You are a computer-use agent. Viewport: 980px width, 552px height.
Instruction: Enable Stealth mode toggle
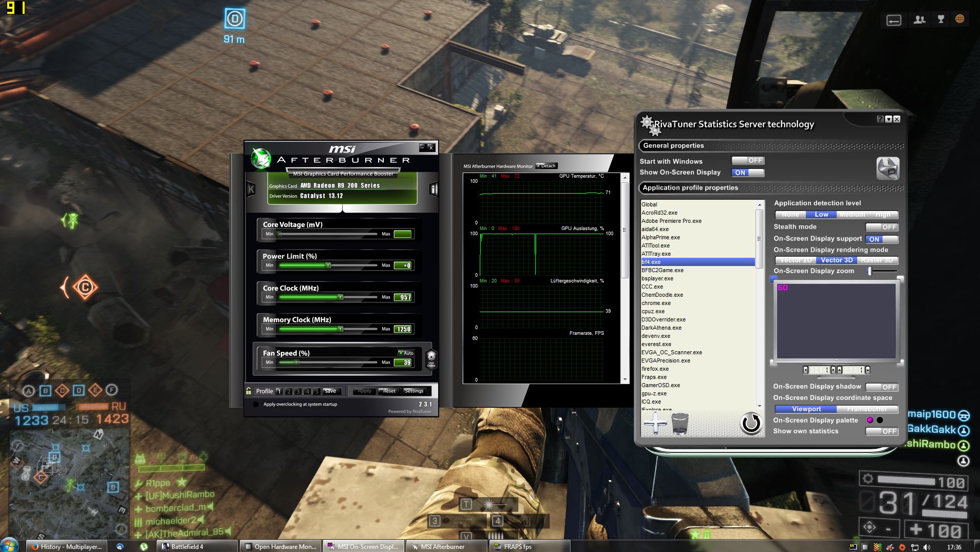pos(882,227)
